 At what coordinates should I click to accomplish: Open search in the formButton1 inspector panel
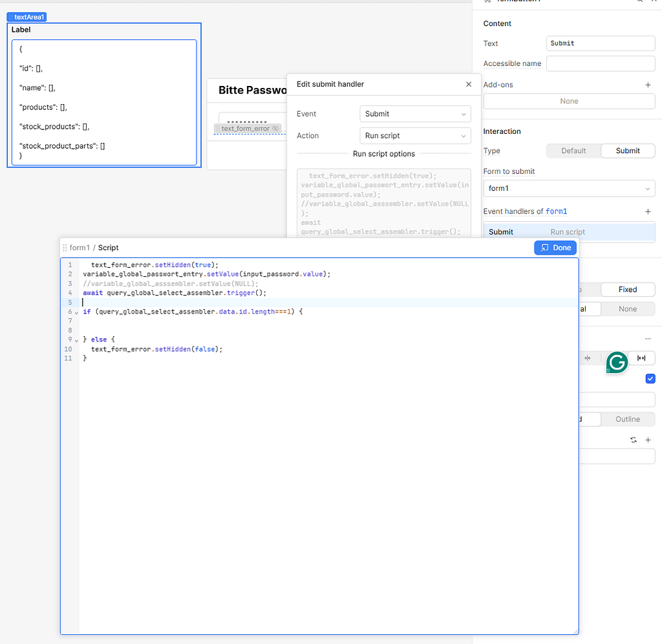(x=639, y=3)
